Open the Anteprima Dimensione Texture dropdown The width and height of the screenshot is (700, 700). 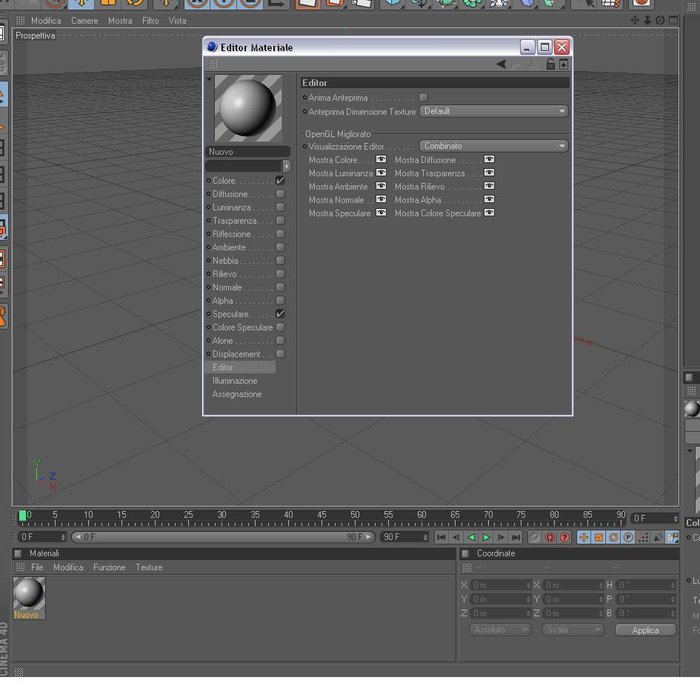coord(494,111)
